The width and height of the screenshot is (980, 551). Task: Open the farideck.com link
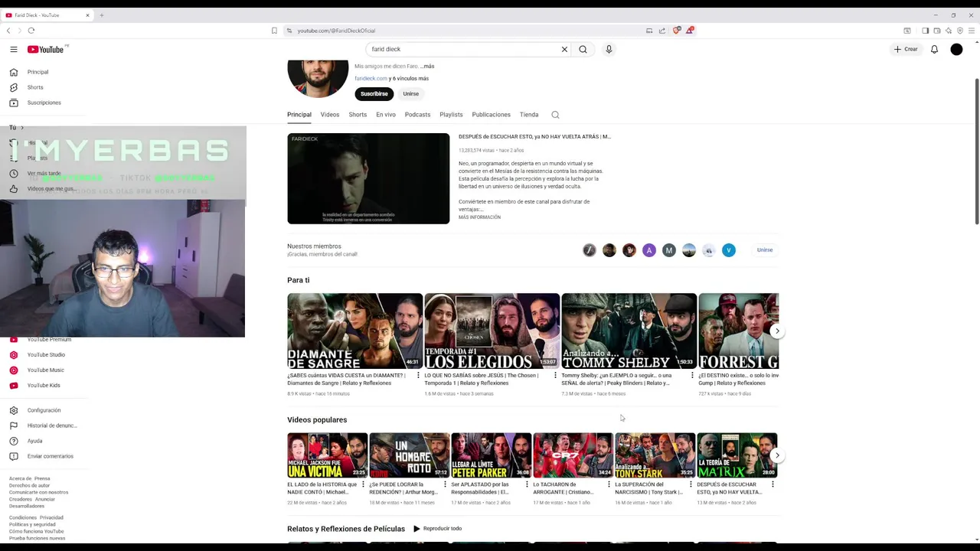[x=371, y=79]
